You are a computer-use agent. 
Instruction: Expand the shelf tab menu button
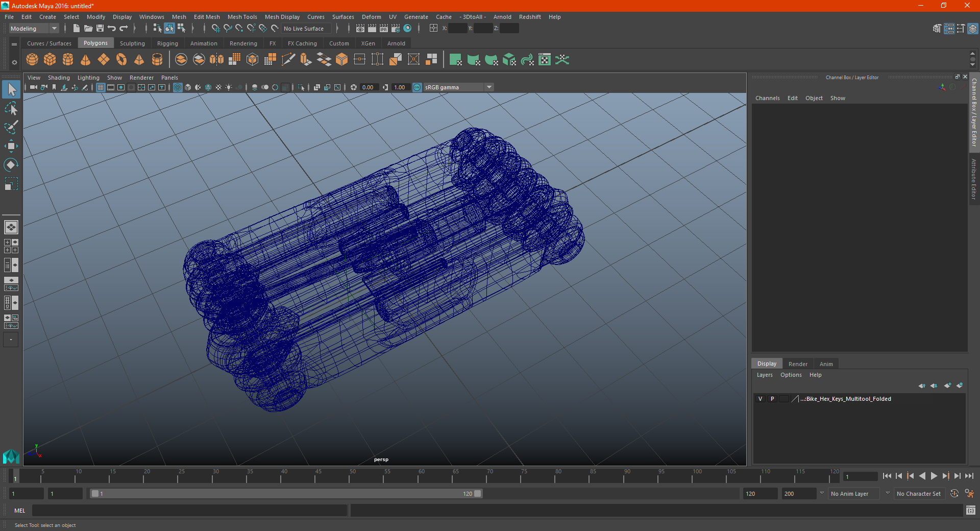coord(14,44)
